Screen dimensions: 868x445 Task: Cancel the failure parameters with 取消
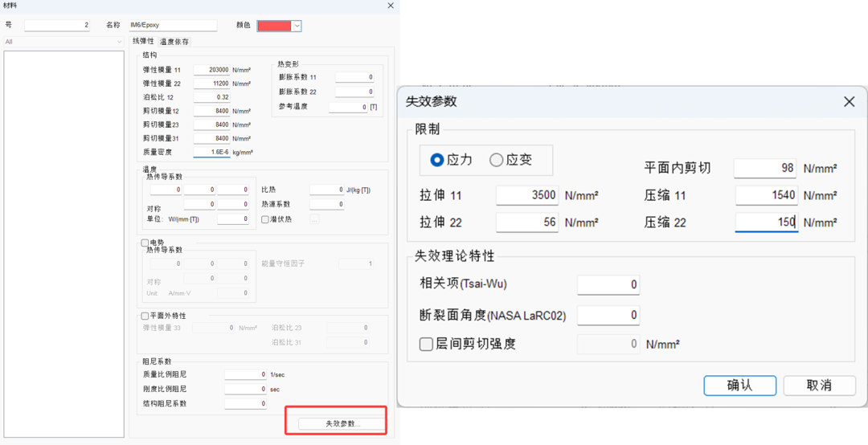[819, 386]
